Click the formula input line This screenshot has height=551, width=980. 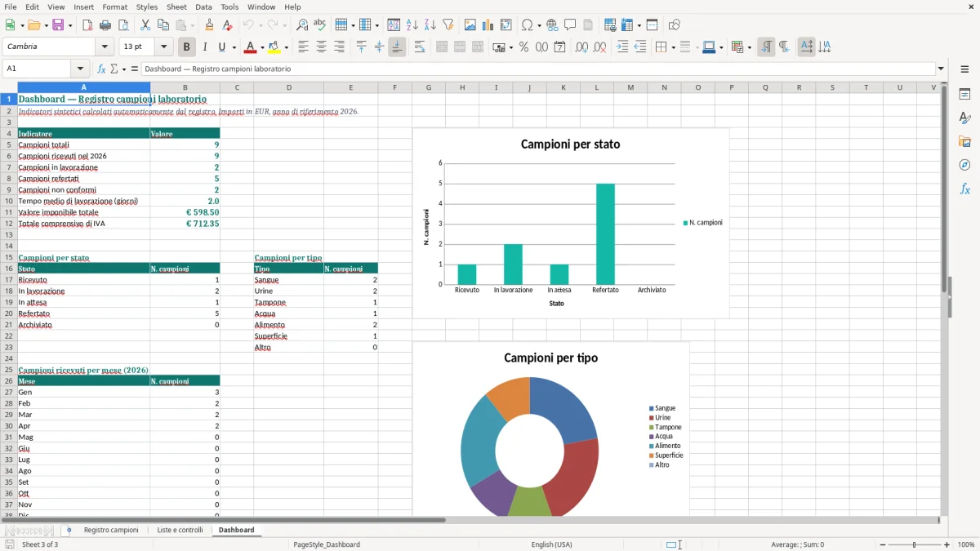539,69
